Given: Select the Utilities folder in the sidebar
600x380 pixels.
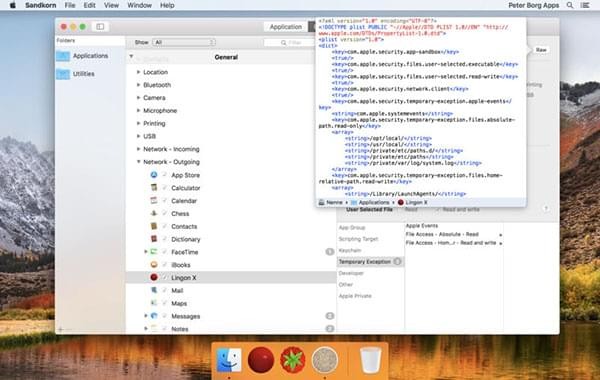Looking at the screenshot, I should [83, 74].
